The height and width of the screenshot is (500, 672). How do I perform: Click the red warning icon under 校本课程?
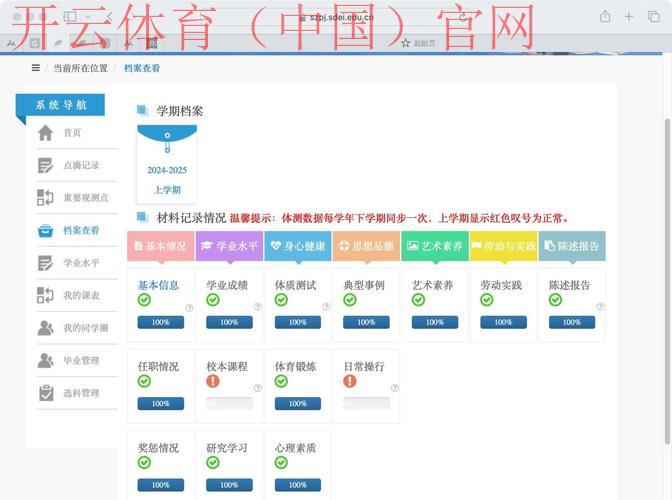pos(213,381)
